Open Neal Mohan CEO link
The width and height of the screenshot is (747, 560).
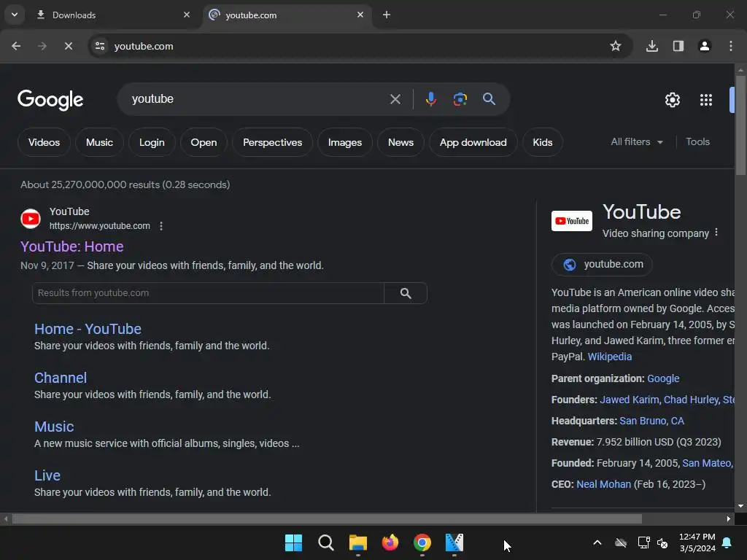pyautogui.click(x=603, y=484)
